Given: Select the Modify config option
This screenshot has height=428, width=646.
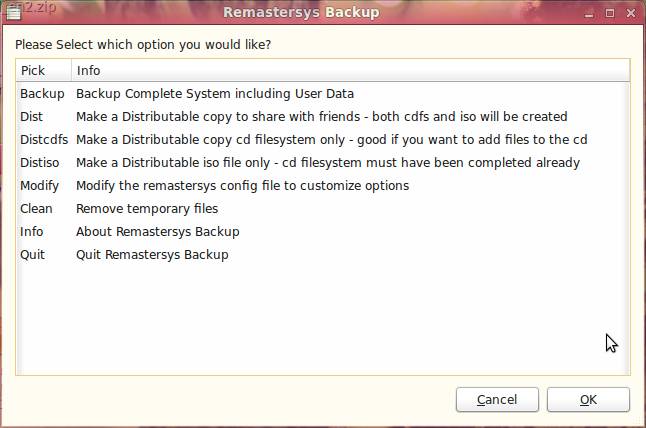Looking at the screenshot, I should pos(323,186).
